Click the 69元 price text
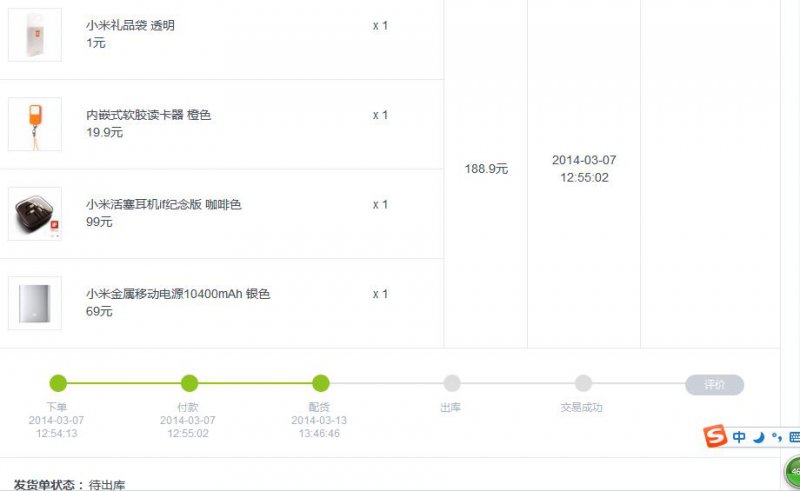 (99, 311)
